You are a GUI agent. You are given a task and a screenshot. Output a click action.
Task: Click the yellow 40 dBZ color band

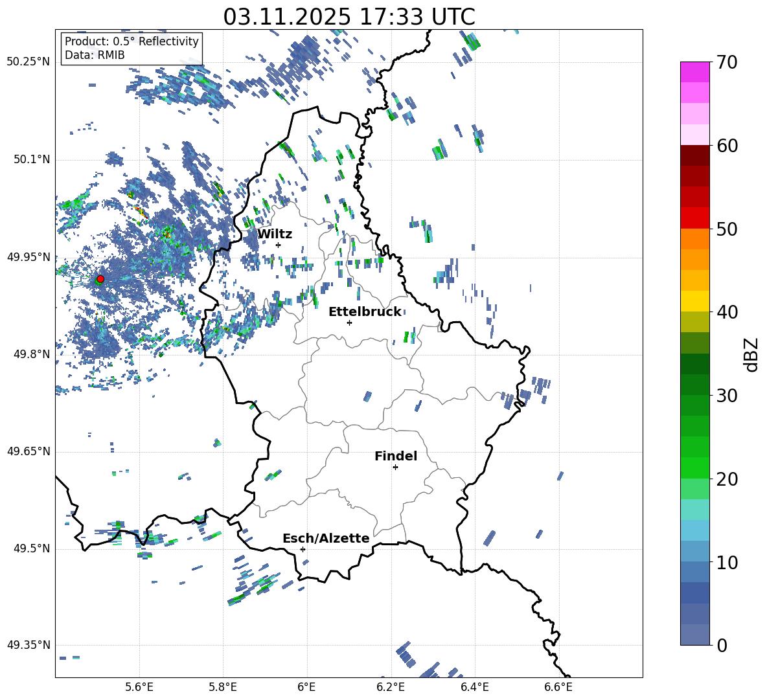[694, 301]
